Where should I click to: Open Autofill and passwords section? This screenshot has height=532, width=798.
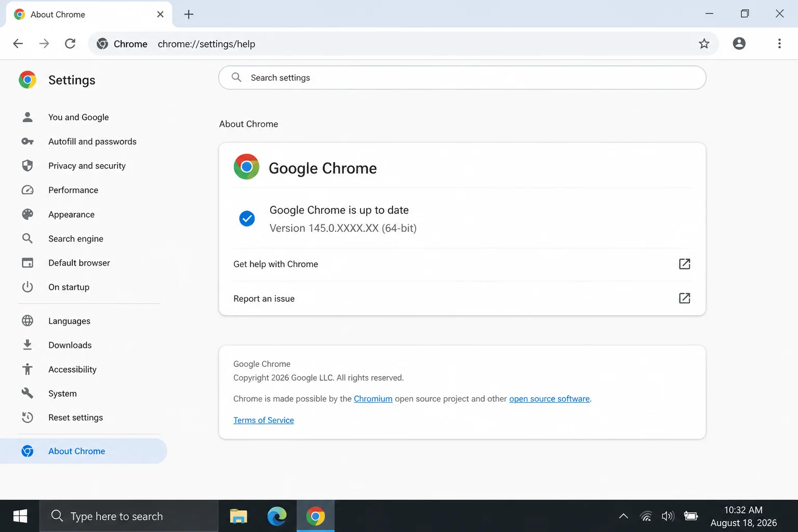(92, 142)
